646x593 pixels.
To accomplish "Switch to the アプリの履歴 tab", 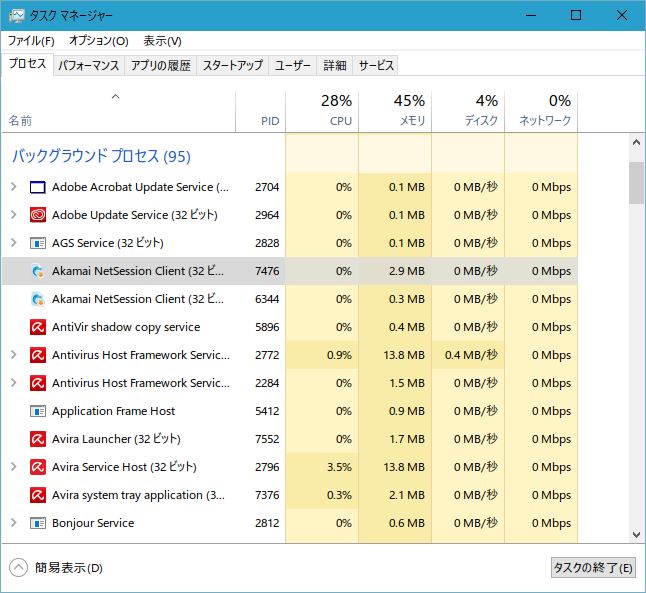I will 161,66.
